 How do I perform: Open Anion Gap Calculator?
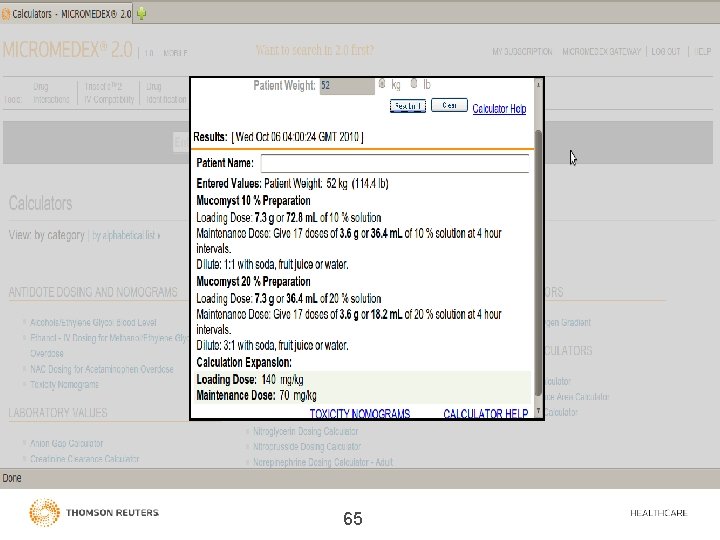coord(67,443)
